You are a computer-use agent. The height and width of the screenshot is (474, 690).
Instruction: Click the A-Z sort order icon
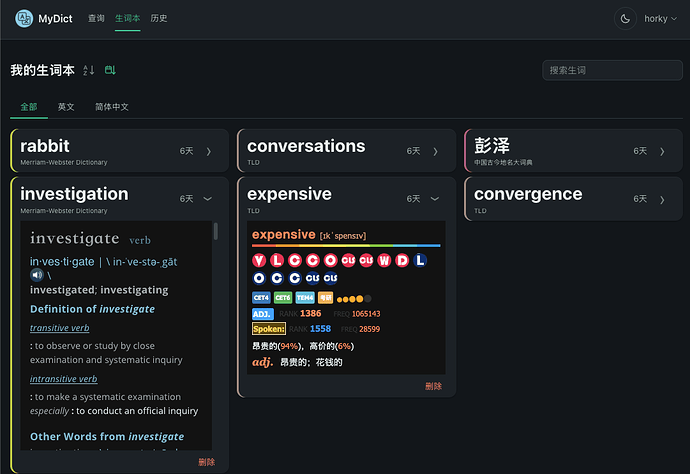click(x=89, y=70)
